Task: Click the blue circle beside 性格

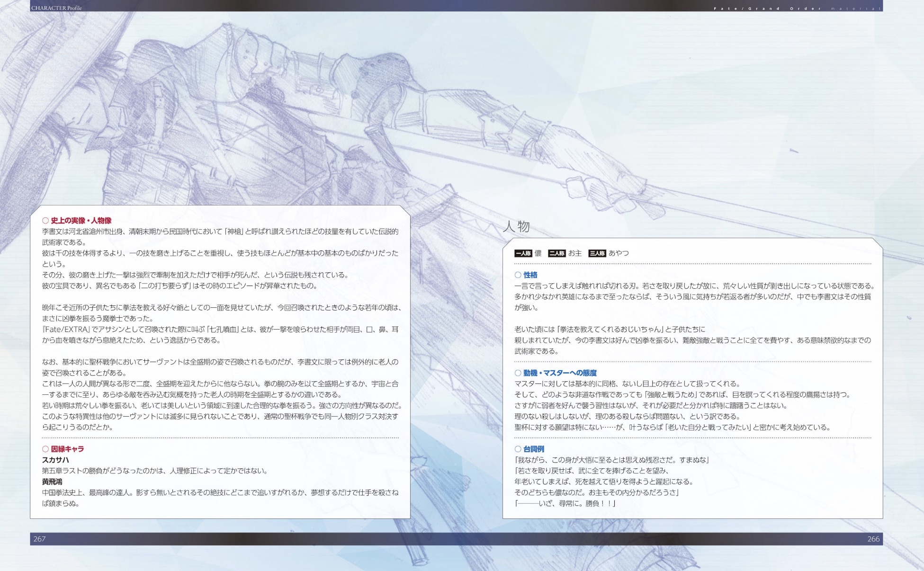Action: [x=518, y=275]
